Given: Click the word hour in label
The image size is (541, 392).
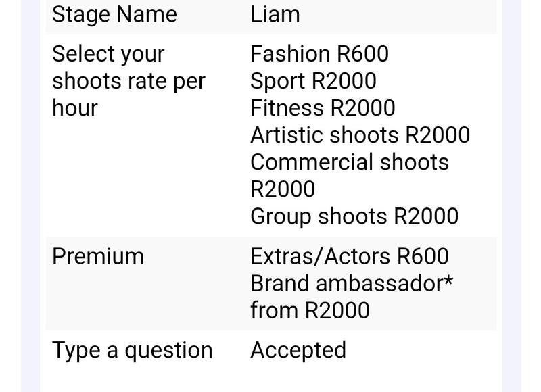Looking at the screenshot, I should tap(75, 107).
